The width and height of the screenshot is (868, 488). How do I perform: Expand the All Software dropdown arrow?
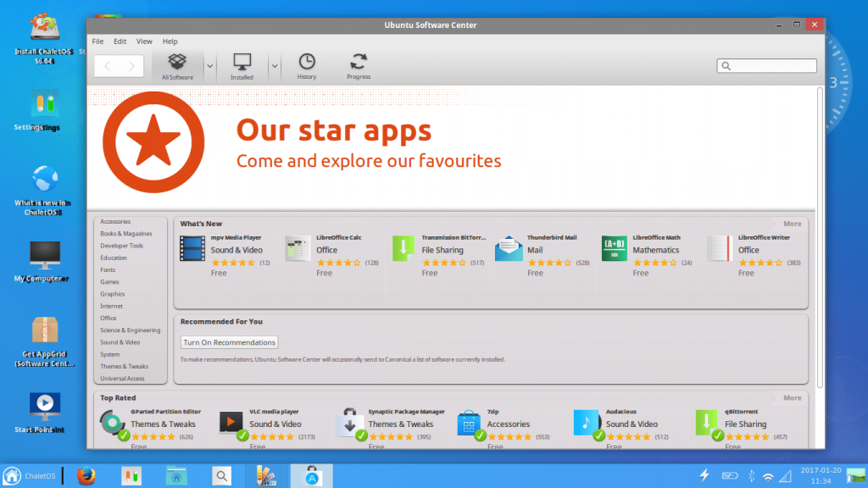click(210, 66)
